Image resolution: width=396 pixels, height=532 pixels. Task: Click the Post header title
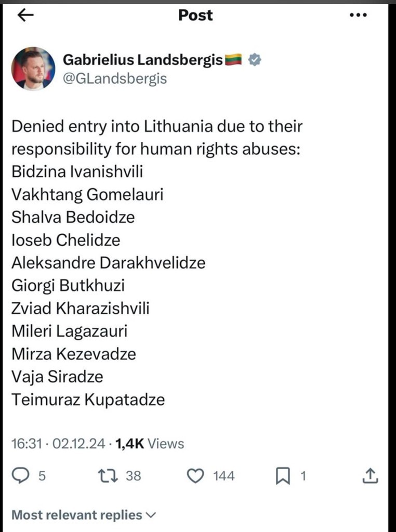click(x=196, y=15)
